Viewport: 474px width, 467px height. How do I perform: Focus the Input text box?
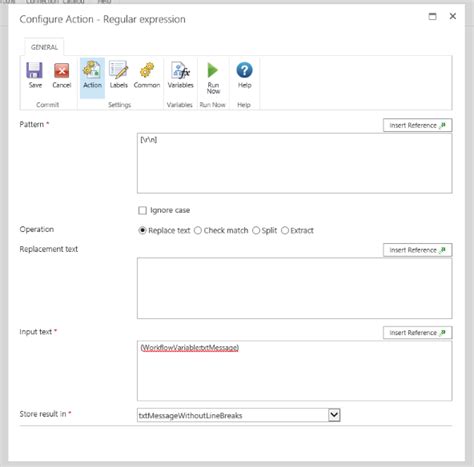[295, 370]
